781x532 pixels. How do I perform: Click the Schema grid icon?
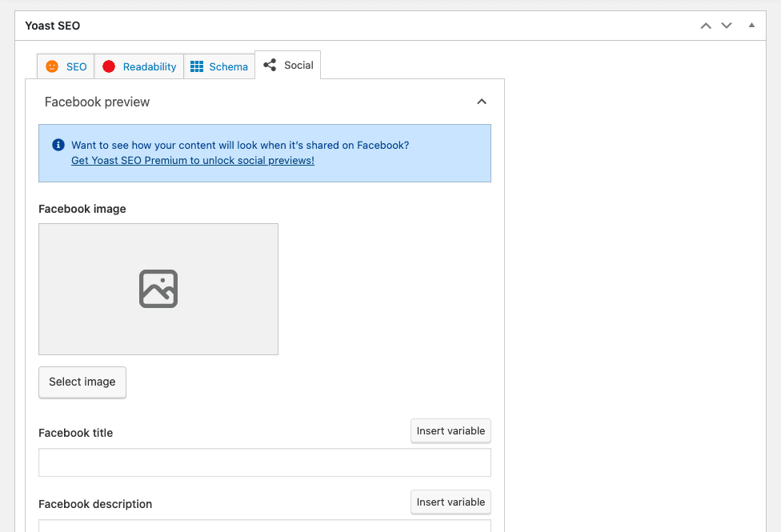pos(197,66)
